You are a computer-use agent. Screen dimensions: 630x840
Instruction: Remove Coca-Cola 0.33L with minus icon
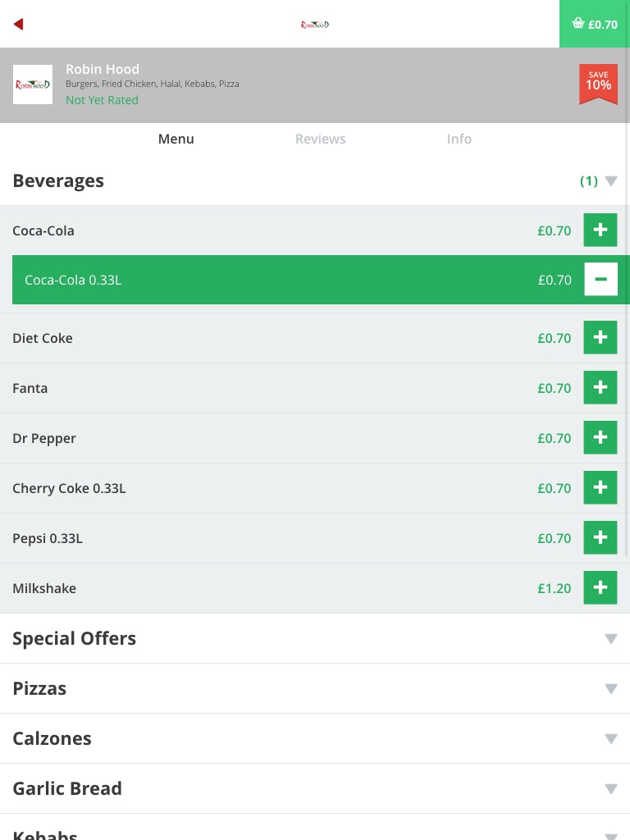coord(600,280)
